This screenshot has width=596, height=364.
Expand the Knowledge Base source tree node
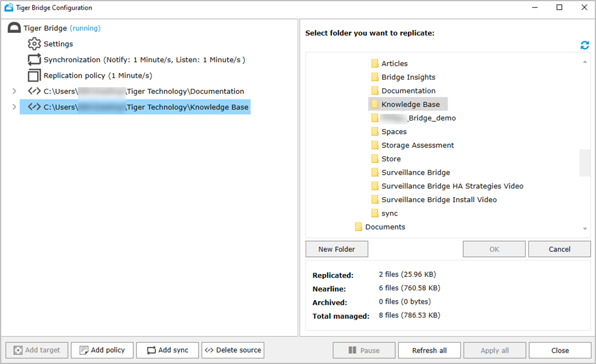coord(15,107)
